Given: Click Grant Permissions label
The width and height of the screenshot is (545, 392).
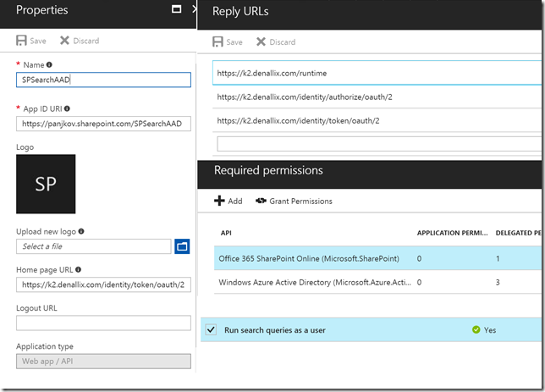Looking at the screenshot, I should pyautogui.click(x=300, y=201).
